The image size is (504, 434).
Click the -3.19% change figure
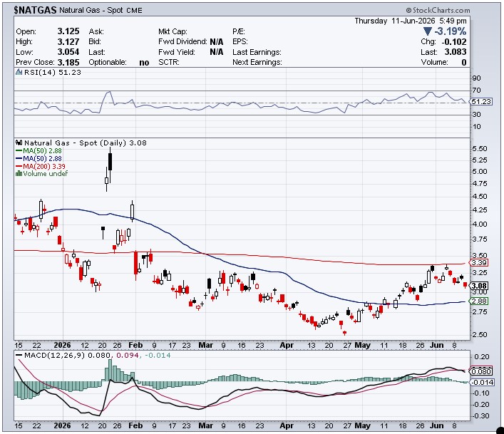[x=450, y=31]
